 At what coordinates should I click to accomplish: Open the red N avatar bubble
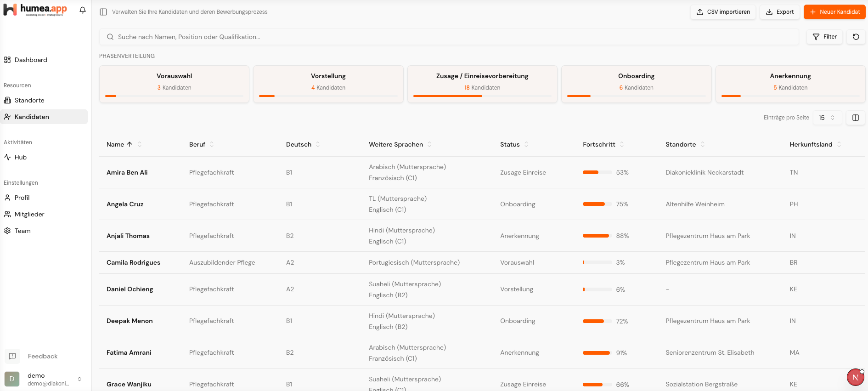tap(855, 377)
